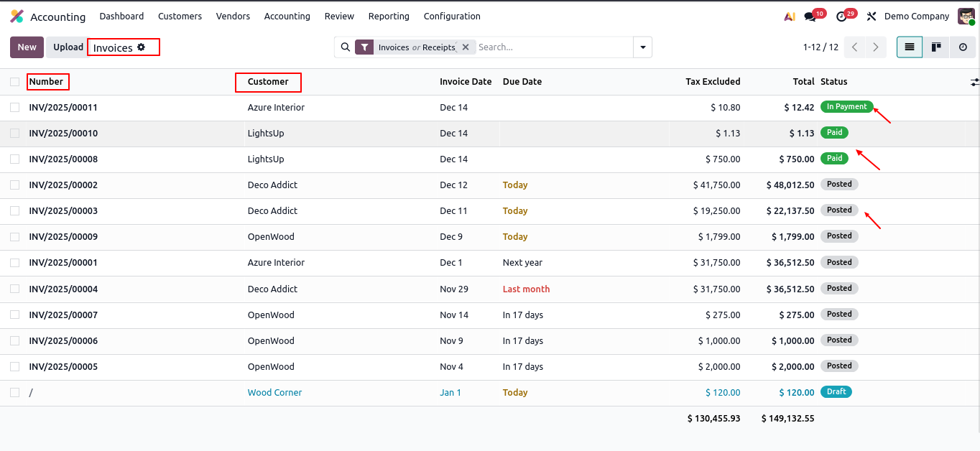Click into the Search input field
980x451 pixels.
[x=553, y=47]
